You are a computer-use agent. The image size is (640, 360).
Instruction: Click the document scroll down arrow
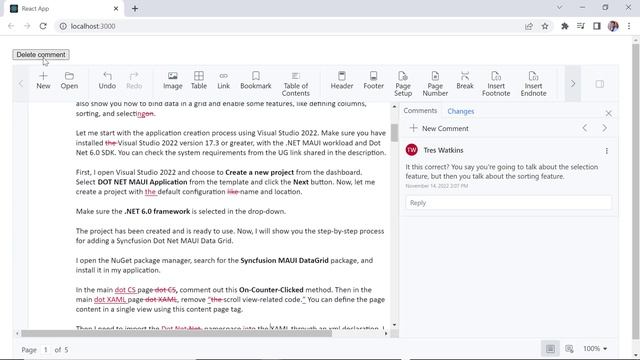[x=394, y=325]
